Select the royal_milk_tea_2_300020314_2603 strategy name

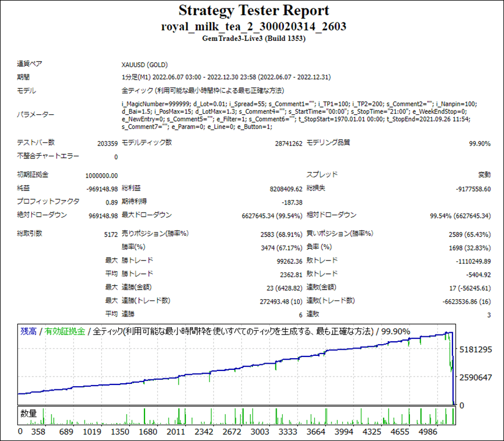[254, 26]
